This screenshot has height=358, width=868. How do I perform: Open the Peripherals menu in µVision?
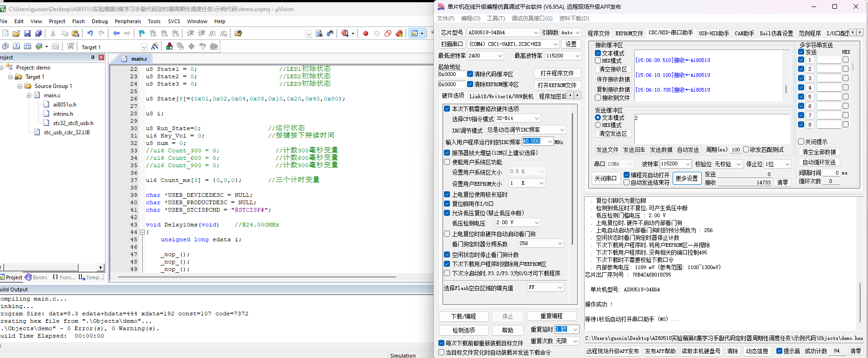[x=128, y=21]
